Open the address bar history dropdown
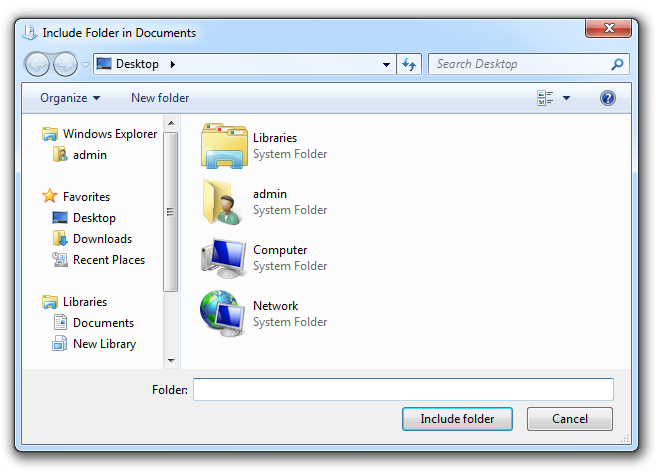This screenshot has height=472, width=656. [386, 64]
